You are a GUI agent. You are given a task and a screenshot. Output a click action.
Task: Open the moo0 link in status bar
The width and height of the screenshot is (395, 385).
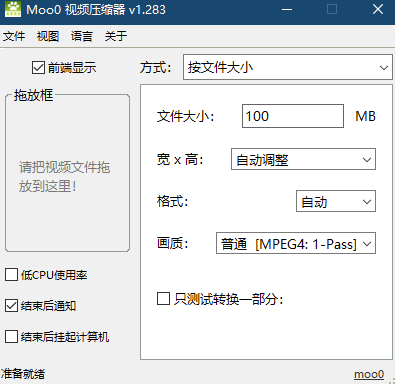(369, 374)
